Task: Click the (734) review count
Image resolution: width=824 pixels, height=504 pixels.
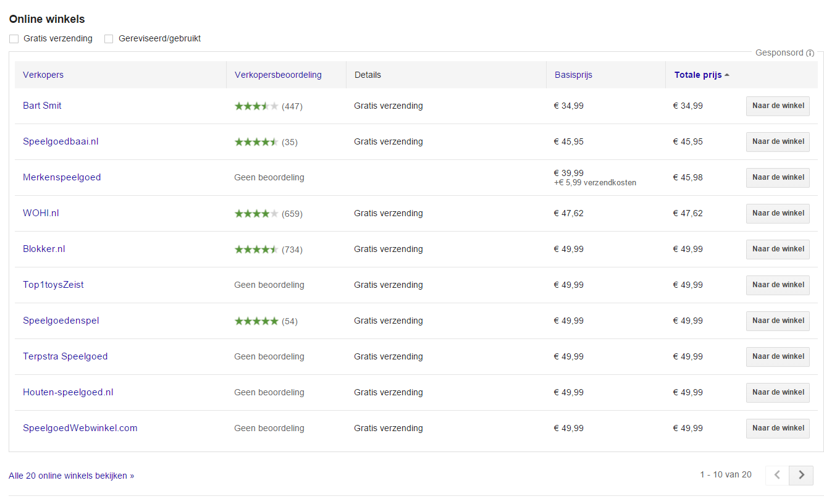Action: 292,250
